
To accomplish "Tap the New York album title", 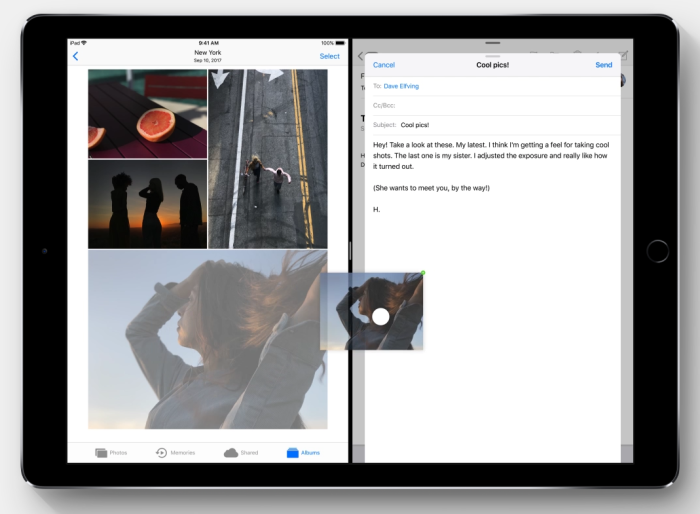I will (x=208, y=52).
